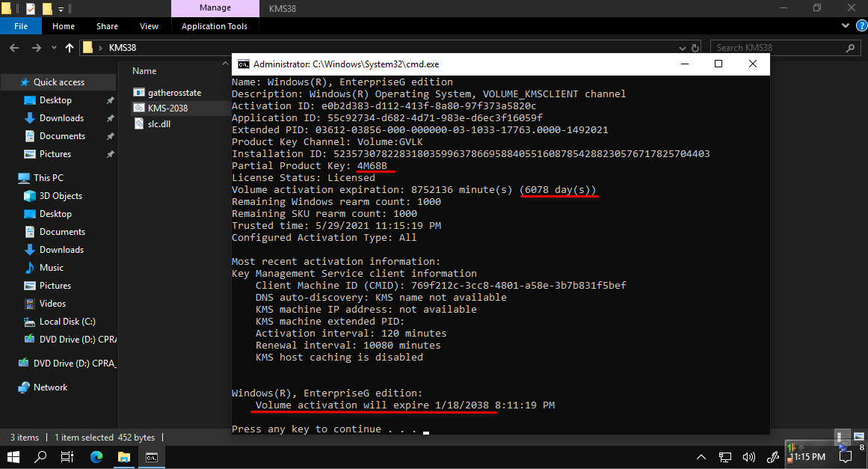Refresh the KMS38 folder view
The width and height of the screenshot is (868, 469).
point(695,48)
